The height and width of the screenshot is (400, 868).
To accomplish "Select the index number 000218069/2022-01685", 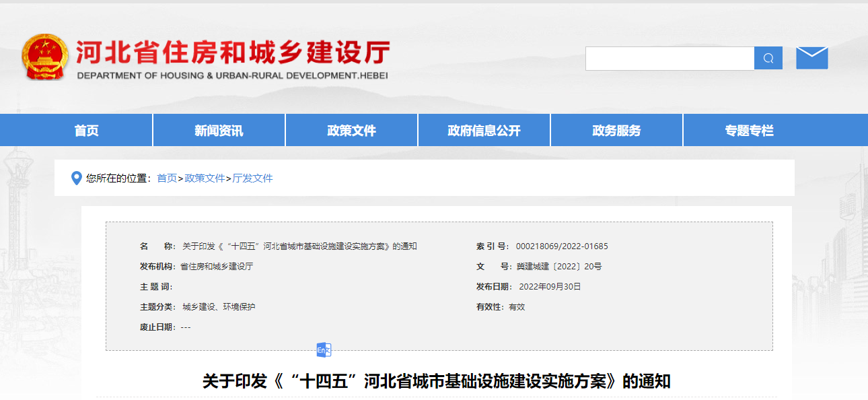I will [562, 246].
